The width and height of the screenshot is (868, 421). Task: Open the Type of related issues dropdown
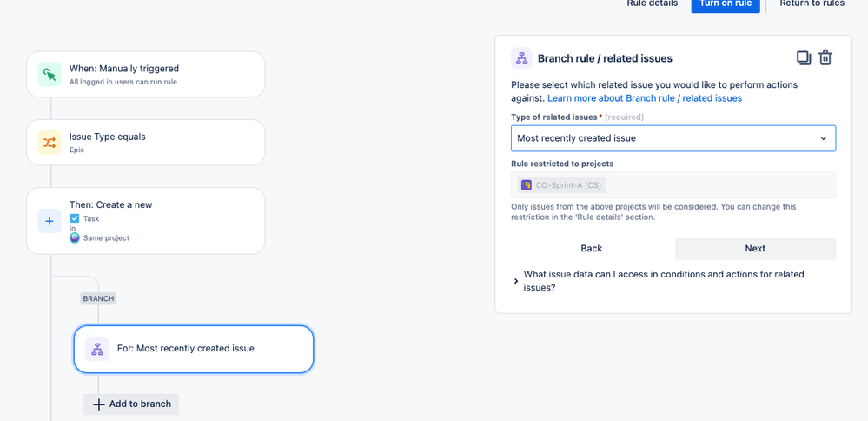point(673,138)
